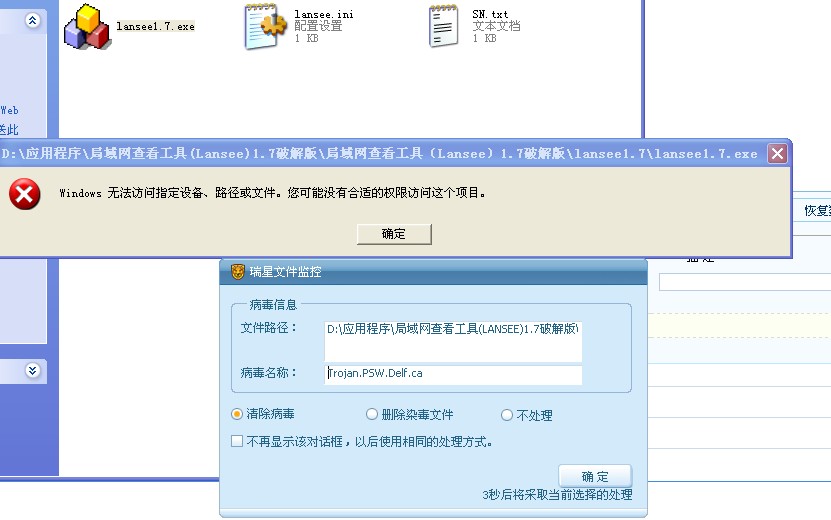Open the lansee.ini configuration file icon
The width and height of the screenshot is (831, 520).
[265, 27]
